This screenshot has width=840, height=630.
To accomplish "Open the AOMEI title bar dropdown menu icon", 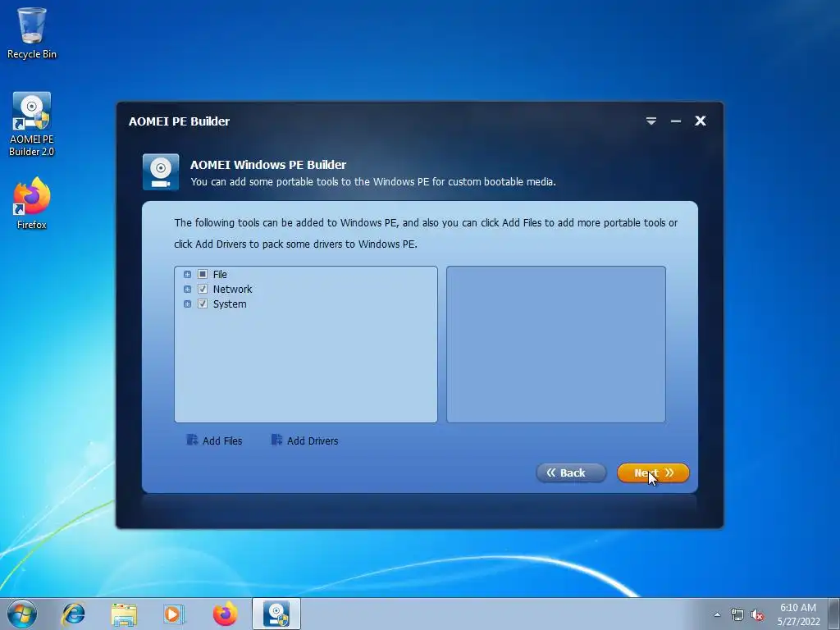I will [651, 121].
